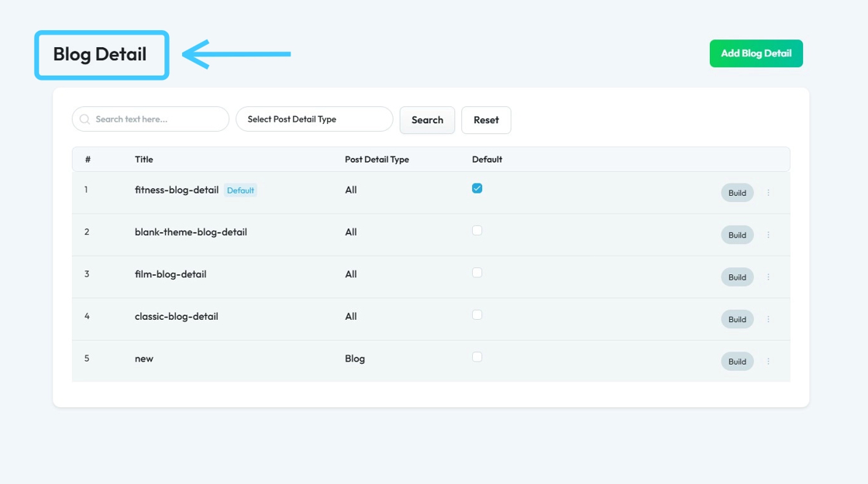Click the Blog post detail type cell
The image size is (868, 484).
[355, 359]
